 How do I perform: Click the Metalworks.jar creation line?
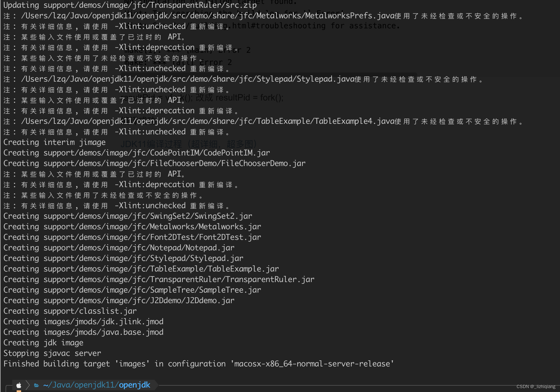132,227
